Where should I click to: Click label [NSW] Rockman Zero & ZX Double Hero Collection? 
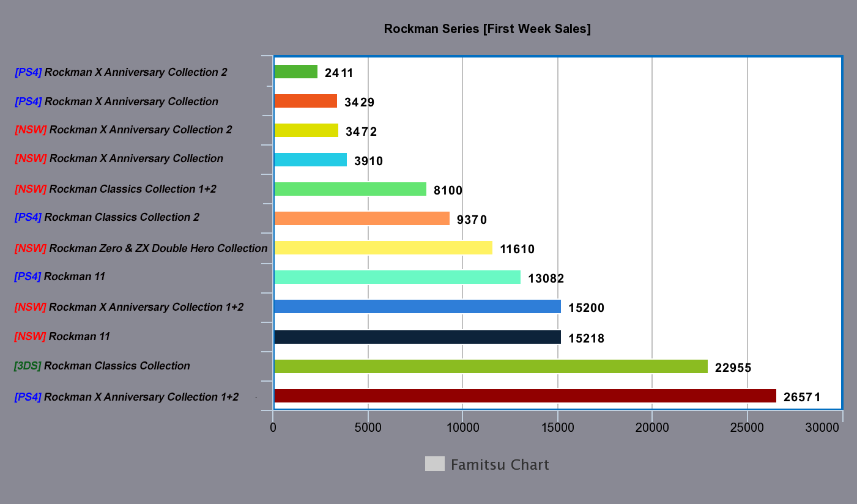point(141,248)
